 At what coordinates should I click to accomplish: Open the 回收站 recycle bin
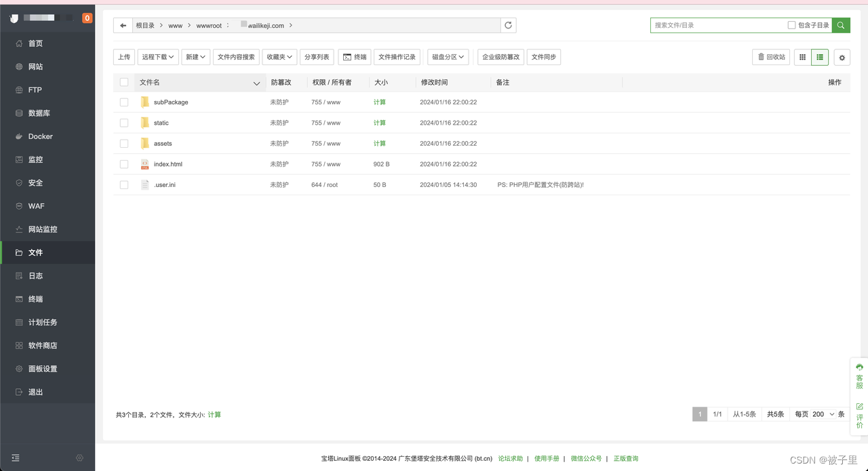click(x=771, y=57)
